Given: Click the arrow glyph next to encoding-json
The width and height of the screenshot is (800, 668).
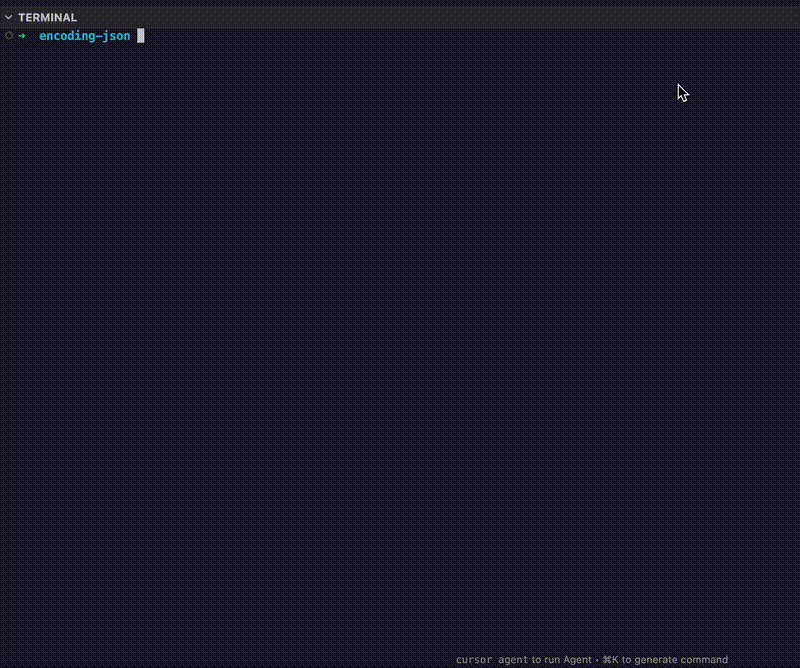Looking at the screenshot, I should (x=20, y=36).
